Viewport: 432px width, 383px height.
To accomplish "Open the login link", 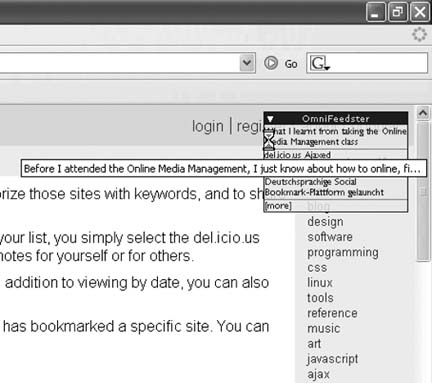I will coord(208,126).
